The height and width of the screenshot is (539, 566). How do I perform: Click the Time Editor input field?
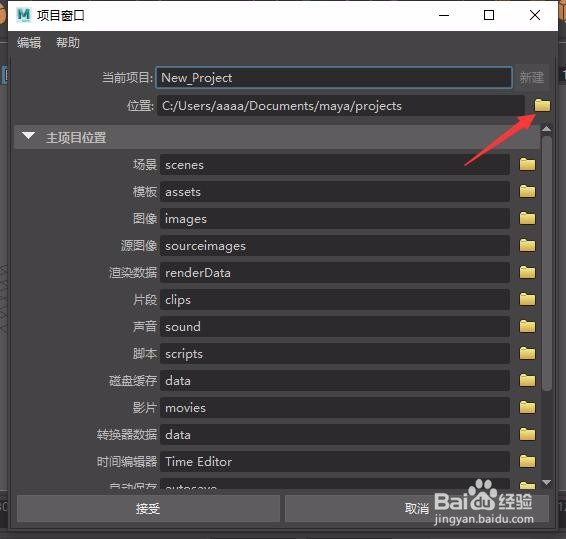point(335,461)
